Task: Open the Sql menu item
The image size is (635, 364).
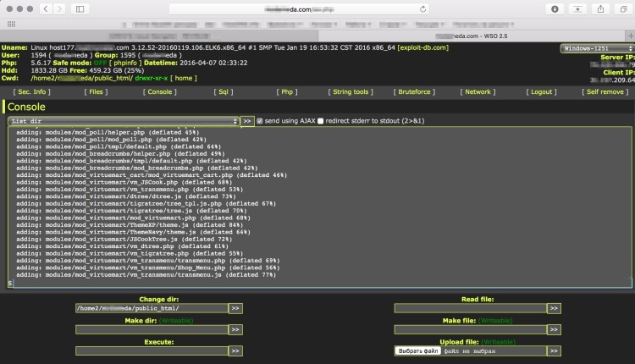Action: 224,91
